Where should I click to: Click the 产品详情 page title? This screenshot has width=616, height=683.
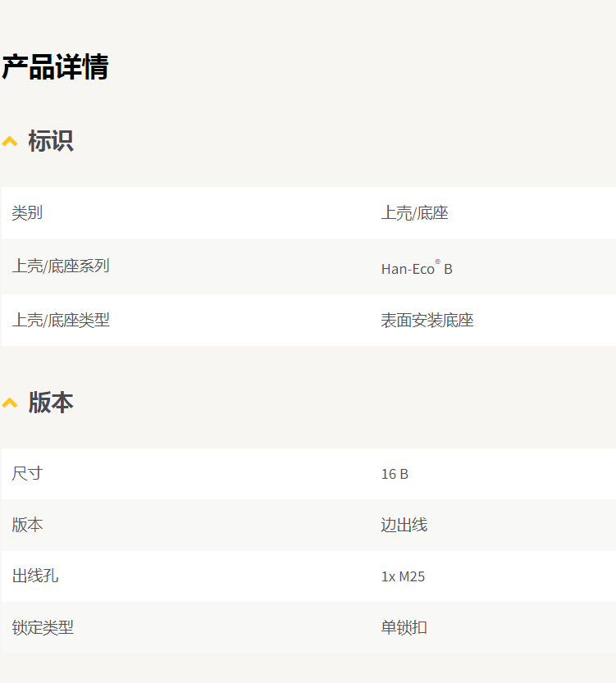(55, 66)
